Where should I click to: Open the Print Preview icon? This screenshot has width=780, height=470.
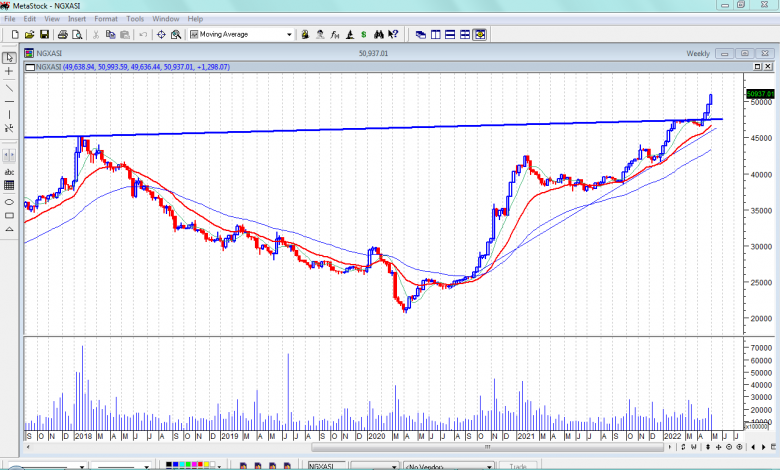click(x=78, y=35)
